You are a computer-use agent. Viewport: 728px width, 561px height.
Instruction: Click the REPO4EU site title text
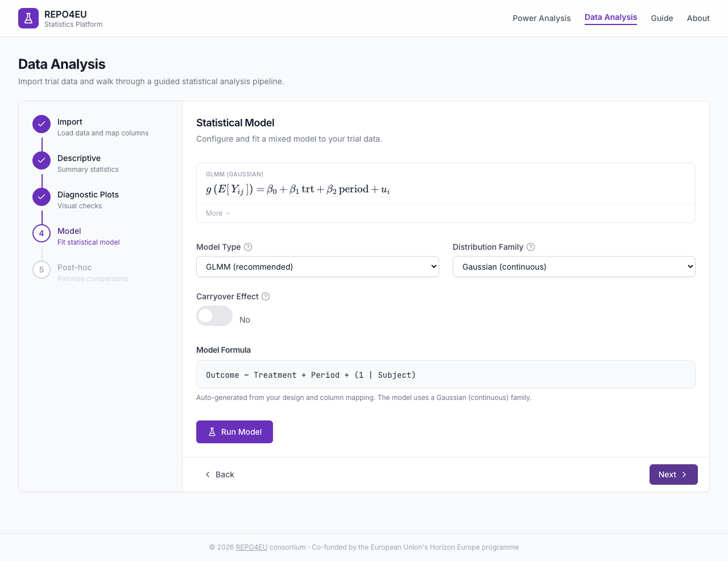click(x=65, y=14)
